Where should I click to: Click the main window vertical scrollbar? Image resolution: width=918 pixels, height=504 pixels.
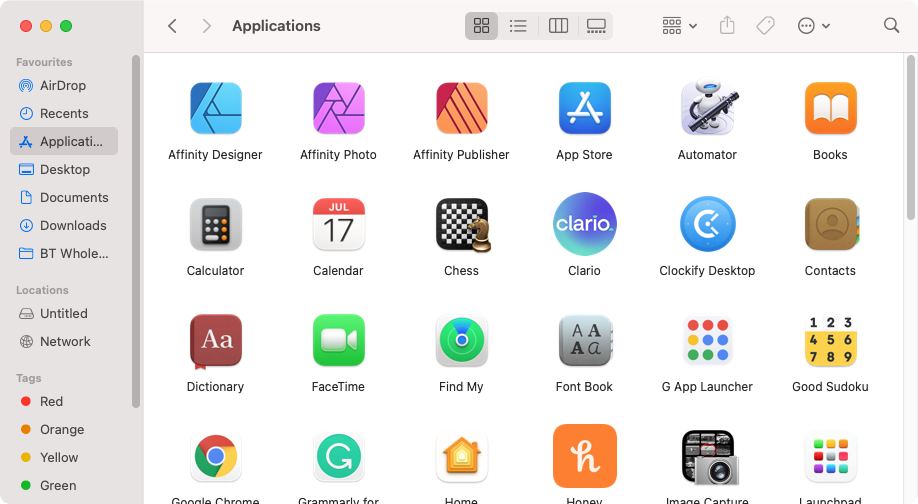click(910, 138)
